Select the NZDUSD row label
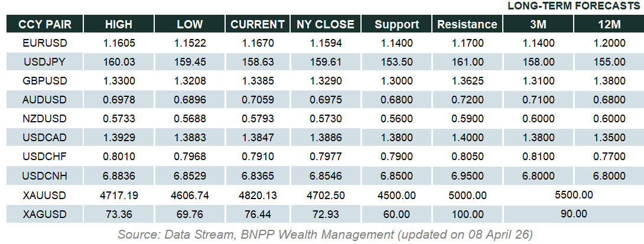Screen dimensions: 644x244 (44, 119)
